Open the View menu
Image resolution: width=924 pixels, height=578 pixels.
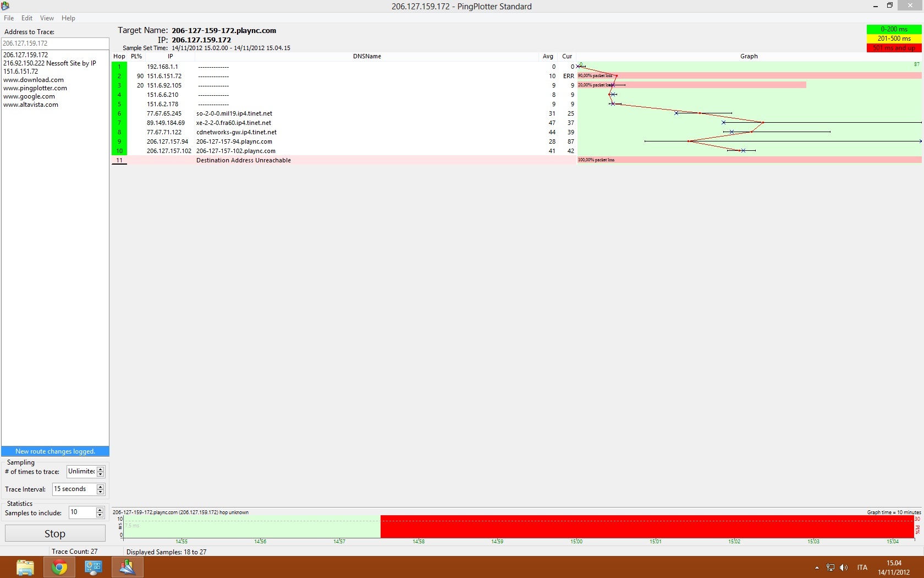click(47, 18)
